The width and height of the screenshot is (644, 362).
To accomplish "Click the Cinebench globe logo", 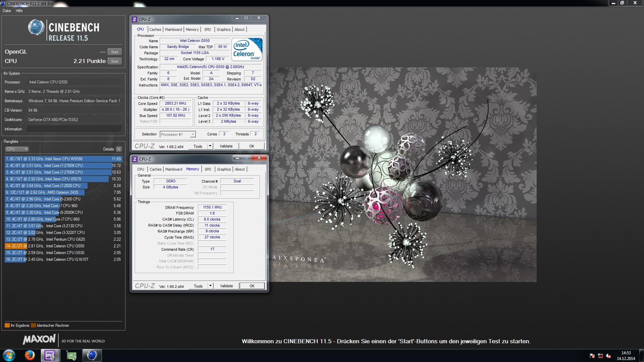I will (36, 27).
